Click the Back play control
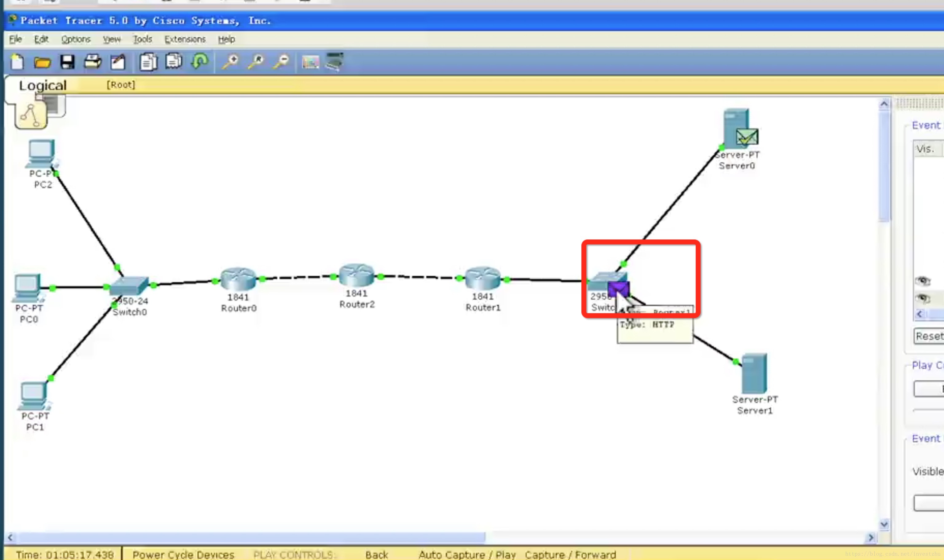The width and height of the screenshot is (944, 560). pos(376,554)
